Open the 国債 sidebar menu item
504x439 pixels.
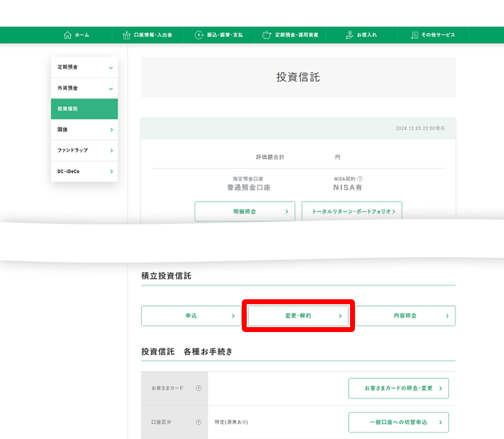[x=84, y=130]
